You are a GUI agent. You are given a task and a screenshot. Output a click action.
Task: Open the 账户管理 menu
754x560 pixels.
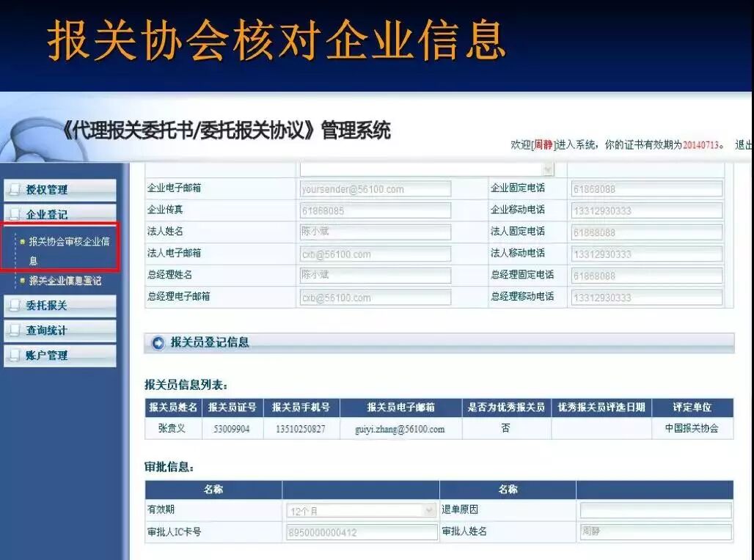pos(59,355)
